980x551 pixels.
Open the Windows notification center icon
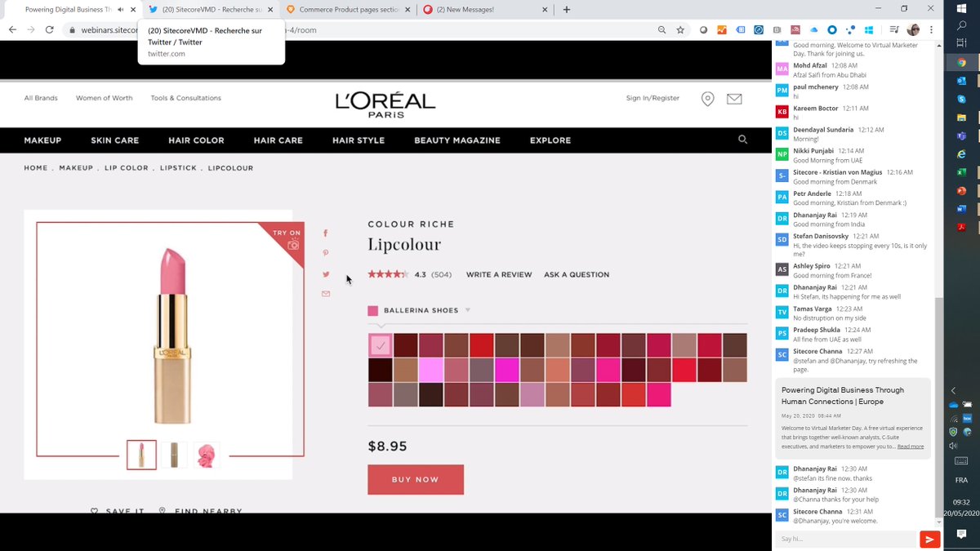click(961, 535)
